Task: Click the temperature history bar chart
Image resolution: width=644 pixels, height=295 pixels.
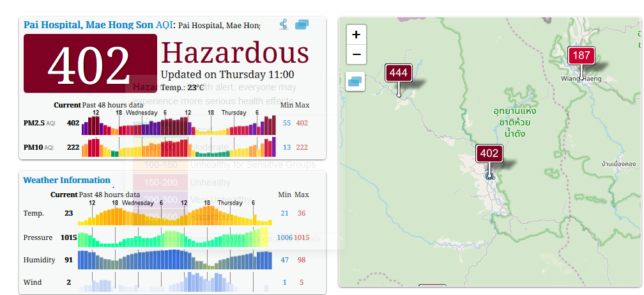Action: point(174,216)
